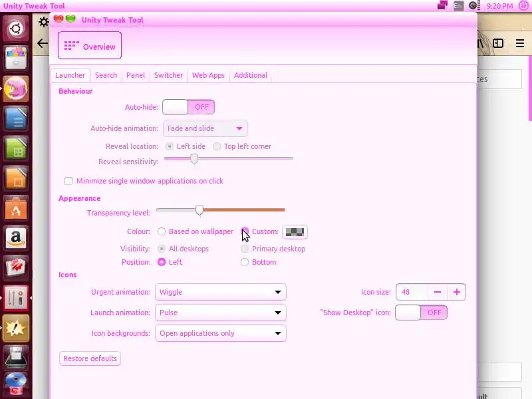The height and width of the screenshot is (399, 532).
Task: Increase icon size with plus button
Action: click(x=457, y=292)
